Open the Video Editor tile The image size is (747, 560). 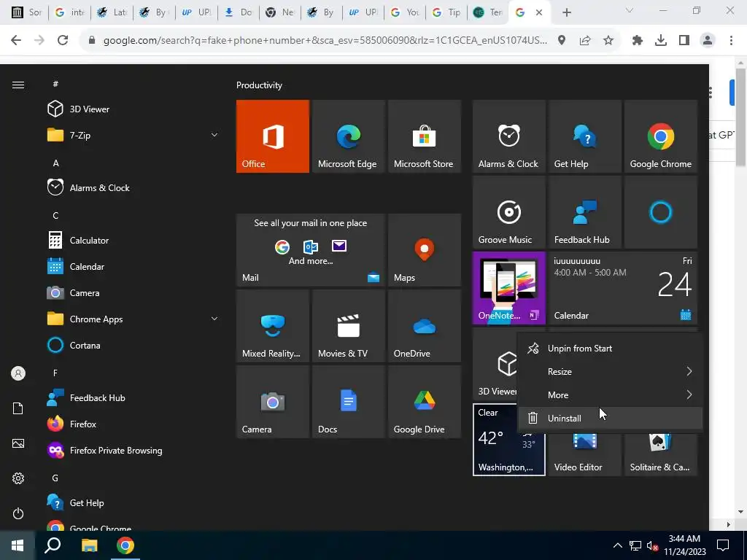[584, 455]
